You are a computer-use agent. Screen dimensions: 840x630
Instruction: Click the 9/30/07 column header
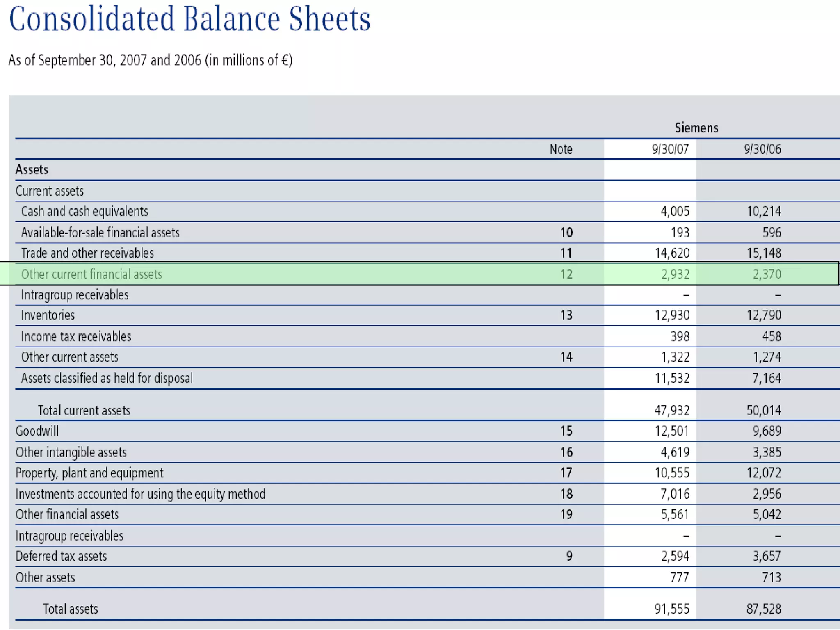point(670,149)
